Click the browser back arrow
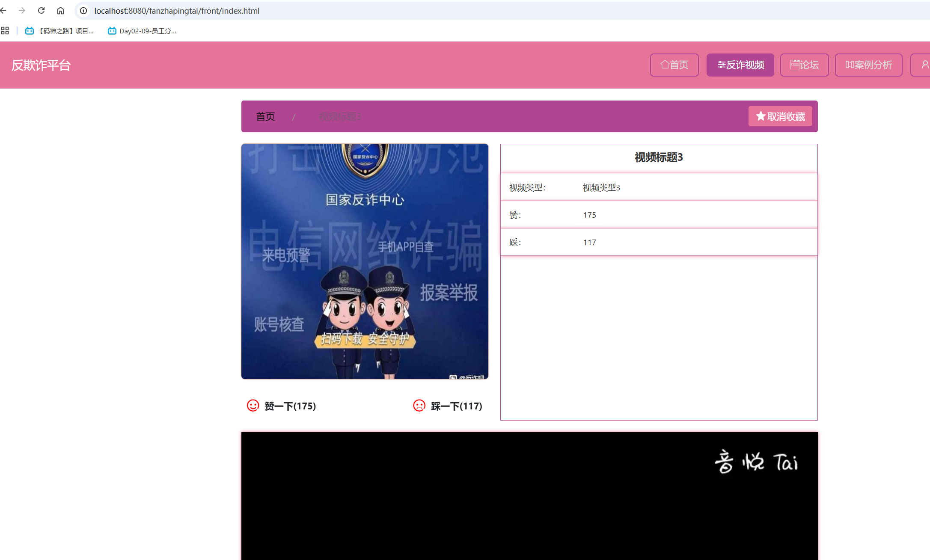 3,11
